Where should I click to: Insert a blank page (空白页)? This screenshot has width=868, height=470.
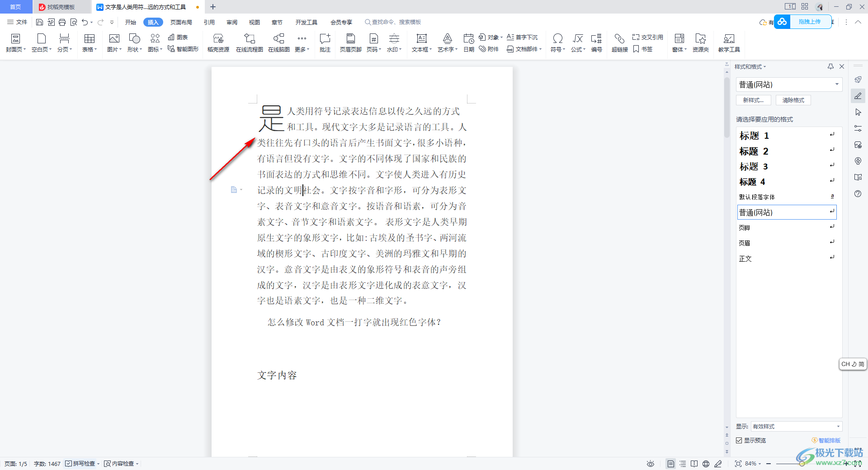tap(41, 43)
